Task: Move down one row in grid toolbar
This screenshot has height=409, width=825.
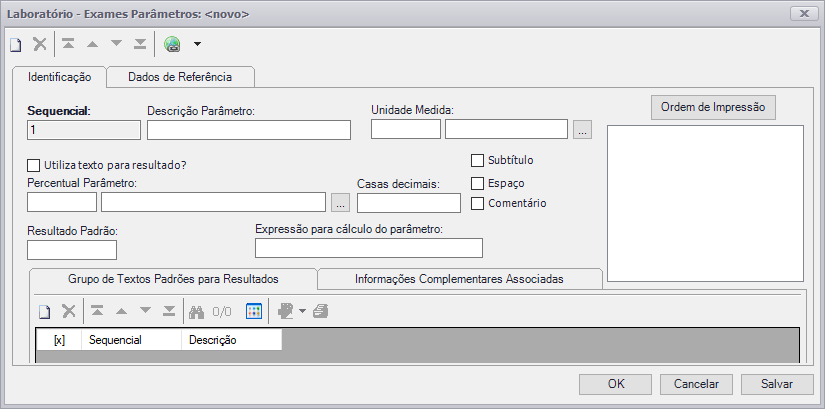Action: coord(145,311)
